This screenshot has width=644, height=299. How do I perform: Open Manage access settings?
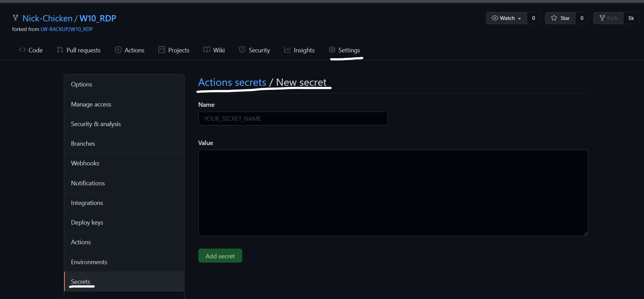[124, 104]
